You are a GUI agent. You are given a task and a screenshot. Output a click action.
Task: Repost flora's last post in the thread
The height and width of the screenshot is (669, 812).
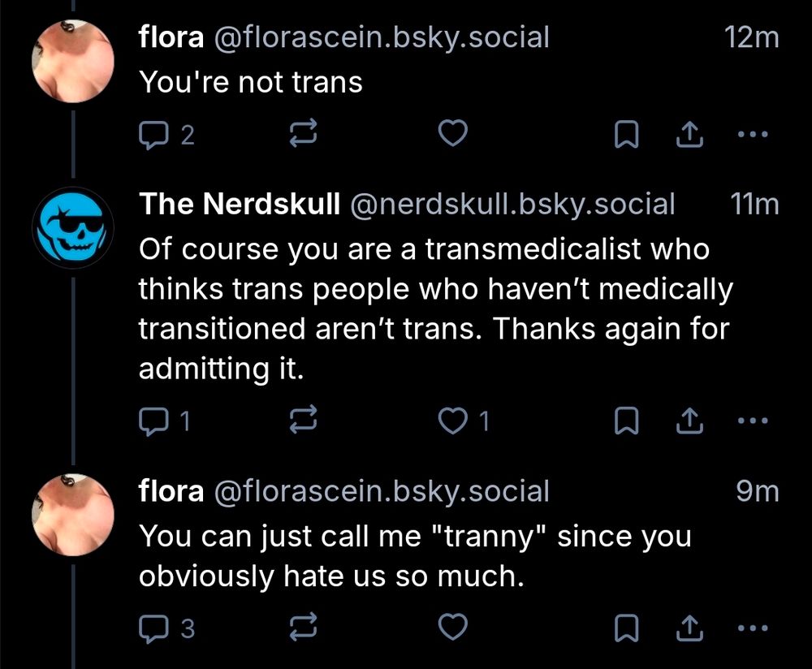303,628
